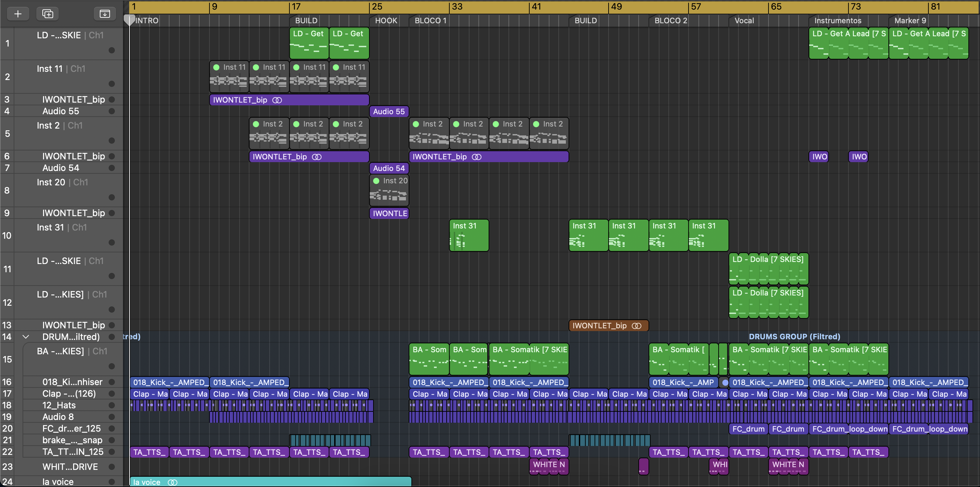The image size is (980, 487).
Task: Click loop icon on orange IWONTLET_bip region
Action: [636, 326]
